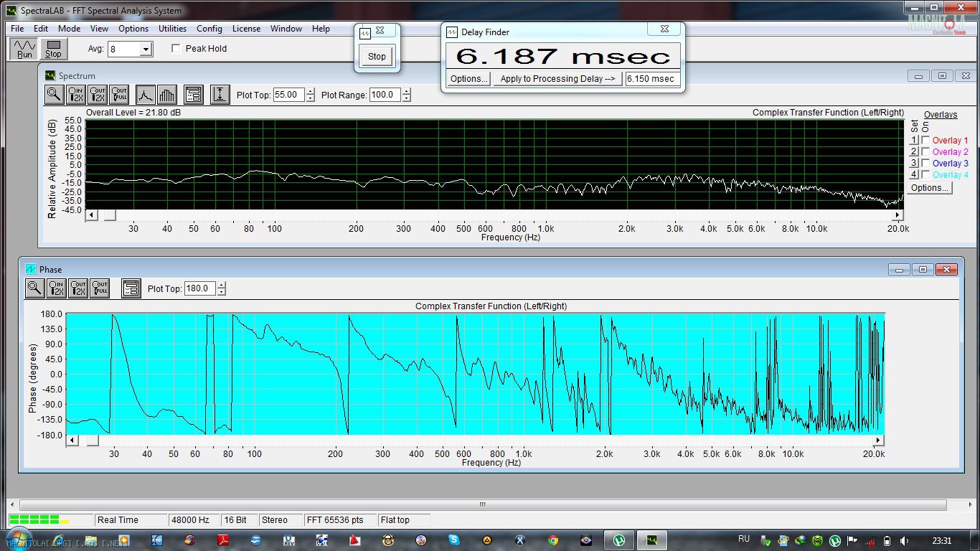Enable Overlay 2 checkbox
The width and height of the screenshot is (980, 551).
click(925, 152)
